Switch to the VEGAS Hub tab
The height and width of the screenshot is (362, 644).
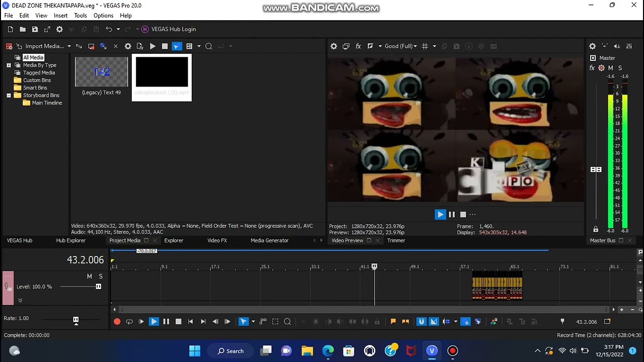pyautogui.click(x=20, y=240)
